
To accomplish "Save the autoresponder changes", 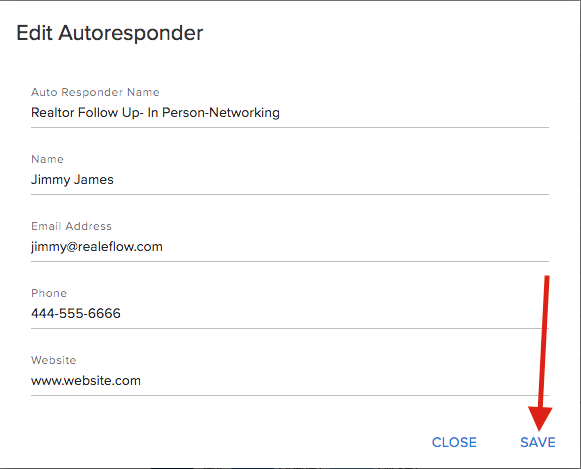I will point(538,442).
